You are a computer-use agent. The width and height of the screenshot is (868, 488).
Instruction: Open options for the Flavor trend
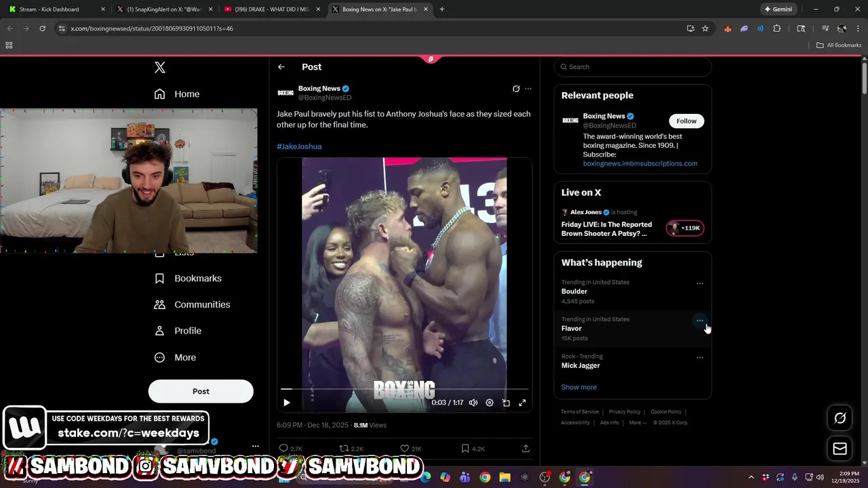pyautogui.click(x=700, y=321)
